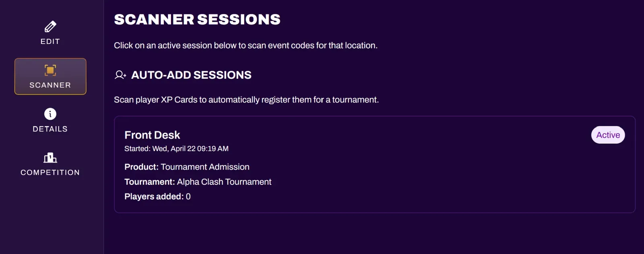644x254 pixels.
Task: Click the Competition podium icon
Action: pos(50,158)
